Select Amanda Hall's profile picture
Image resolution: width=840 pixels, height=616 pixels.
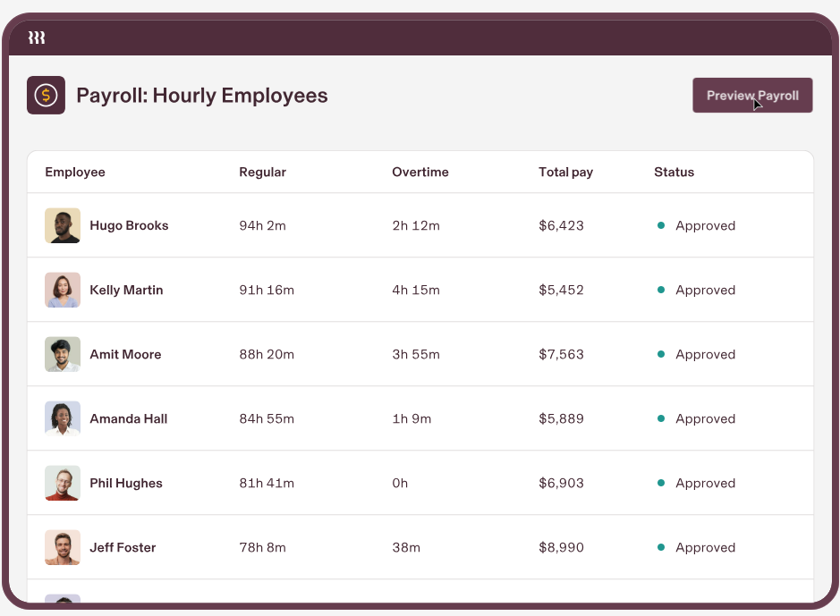click(63, 418)
